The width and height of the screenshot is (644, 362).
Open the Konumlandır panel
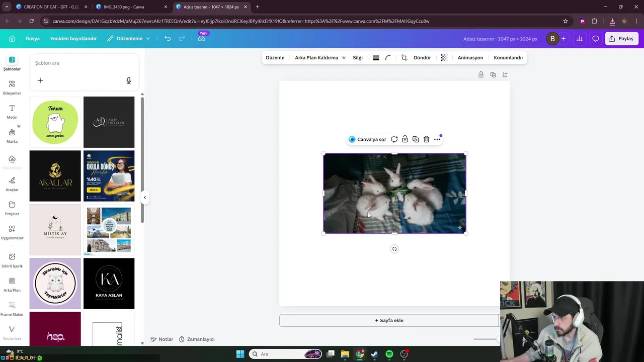pyautogui.click(x=509, y=58)
